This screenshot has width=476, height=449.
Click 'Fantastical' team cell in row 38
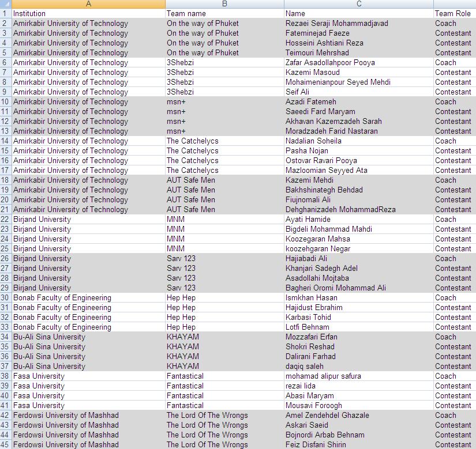coord(224,376)
